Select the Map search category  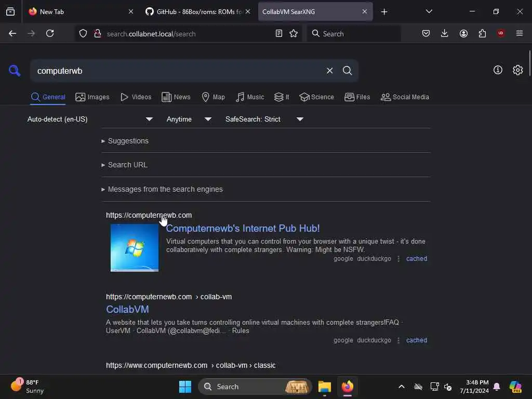click(x=213, y=97)
